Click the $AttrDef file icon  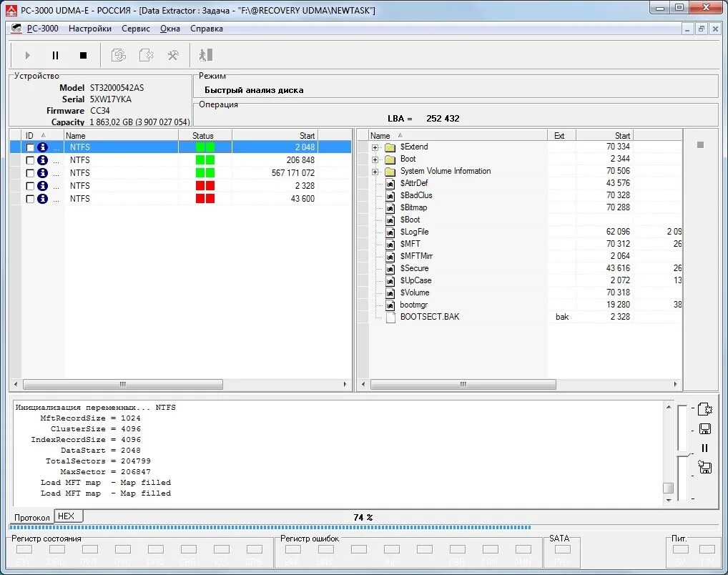pyautogui.click(x=390, y=184)
